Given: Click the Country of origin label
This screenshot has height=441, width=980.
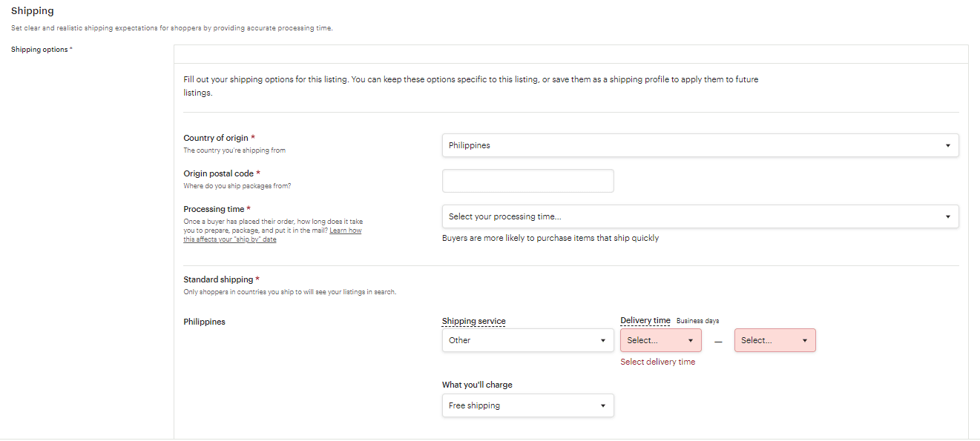Looking at the screenshot, I should coord(216,138).
